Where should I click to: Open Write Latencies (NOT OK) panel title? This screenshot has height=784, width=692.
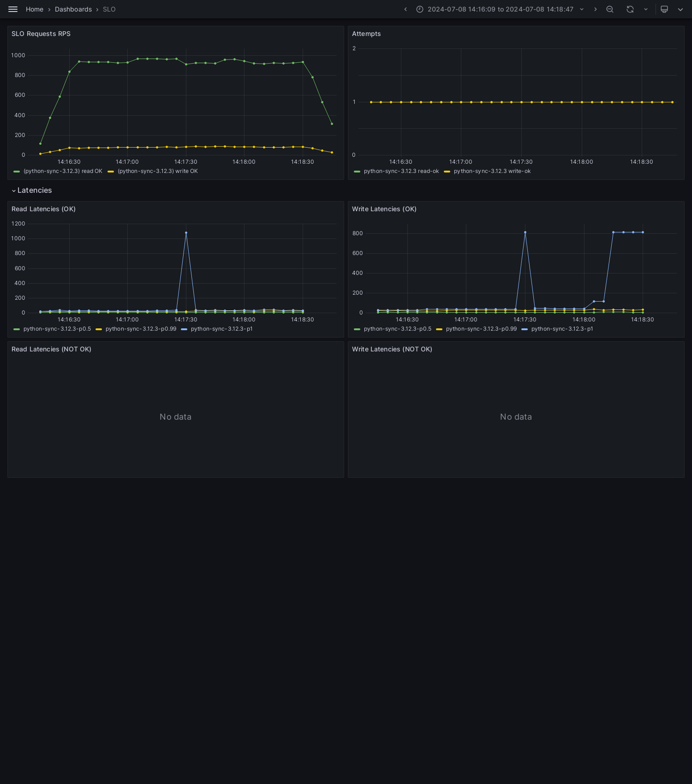click(x=392, y=349)
